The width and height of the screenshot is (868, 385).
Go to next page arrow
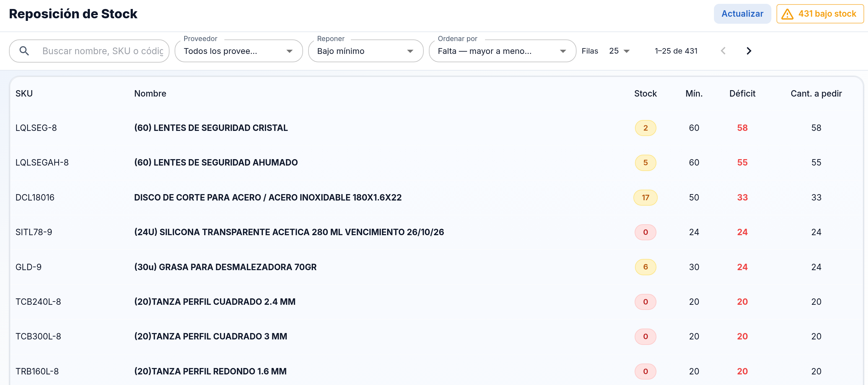[x=749, y=51]
